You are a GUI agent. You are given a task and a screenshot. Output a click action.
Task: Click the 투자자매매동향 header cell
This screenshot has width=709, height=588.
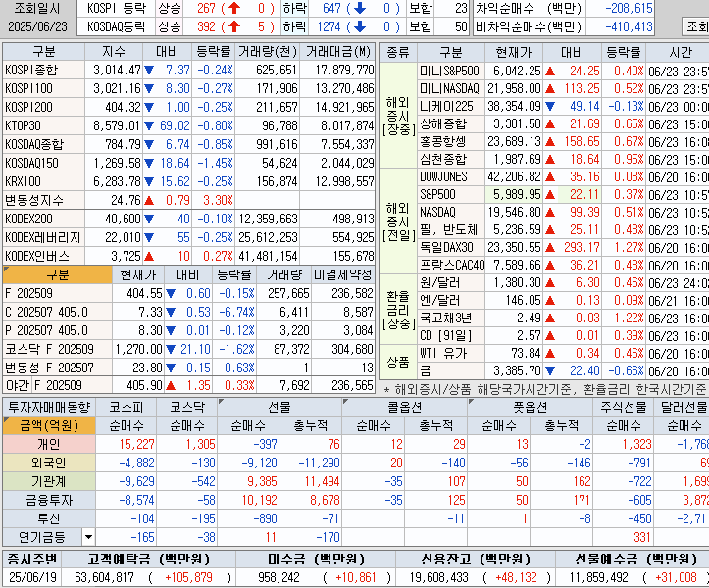click(x=49, y=408)
